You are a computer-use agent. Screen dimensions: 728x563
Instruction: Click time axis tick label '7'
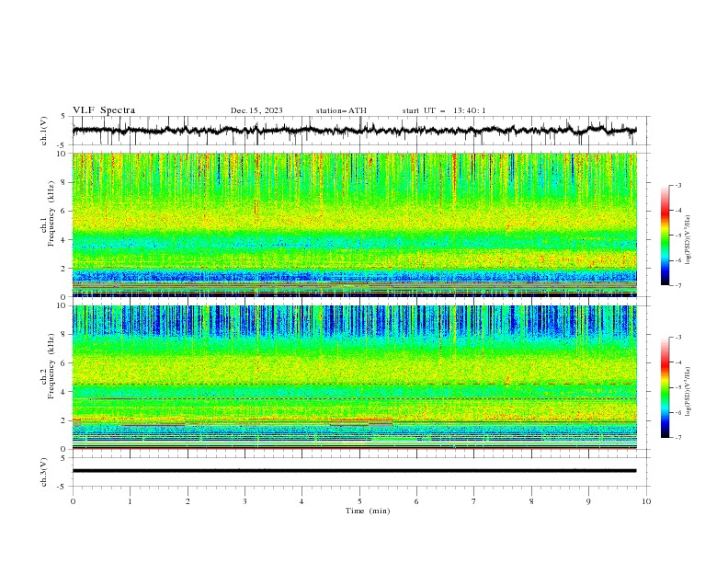(x=474, y=501)
